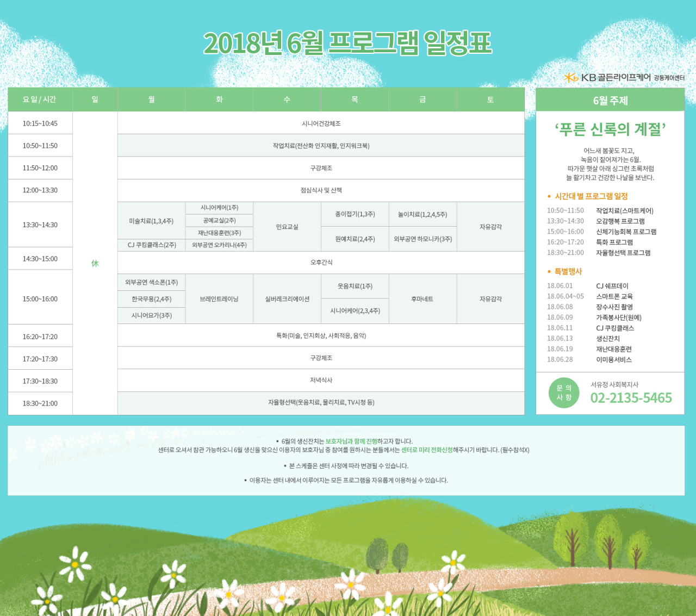
Task: Click the 후마네트 cell on Friday
Action: point(422,299)
